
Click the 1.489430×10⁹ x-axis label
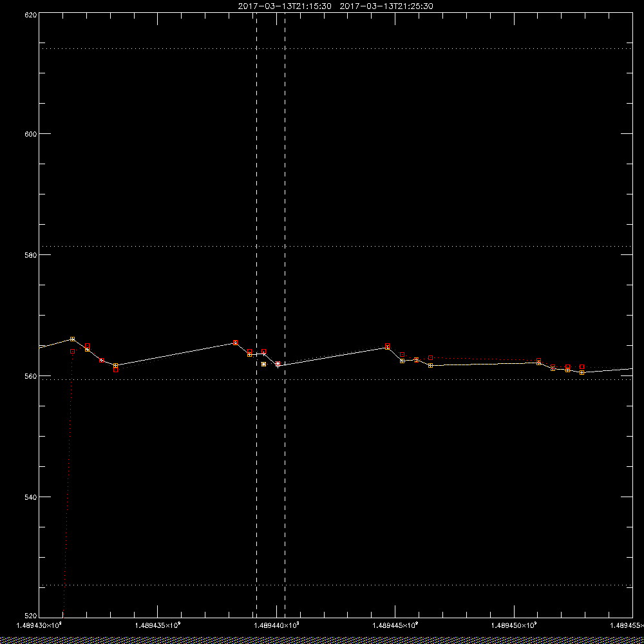[x=39, y=625]
